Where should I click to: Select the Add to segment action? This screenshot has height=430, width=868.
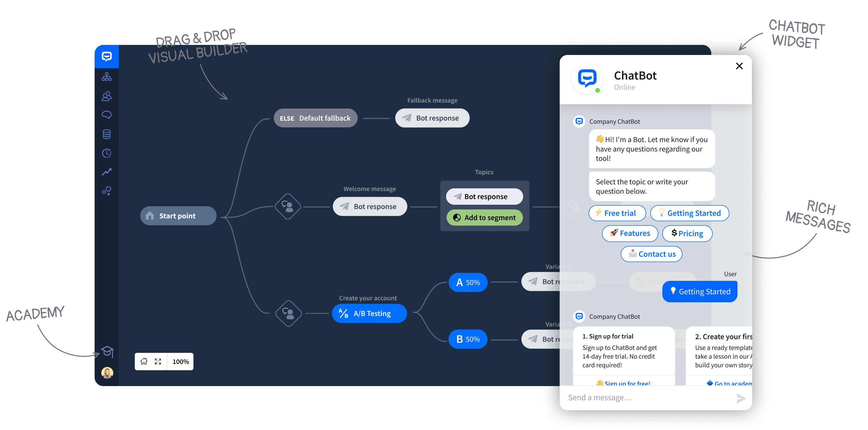pyautogui.click(x=484, y=218)
